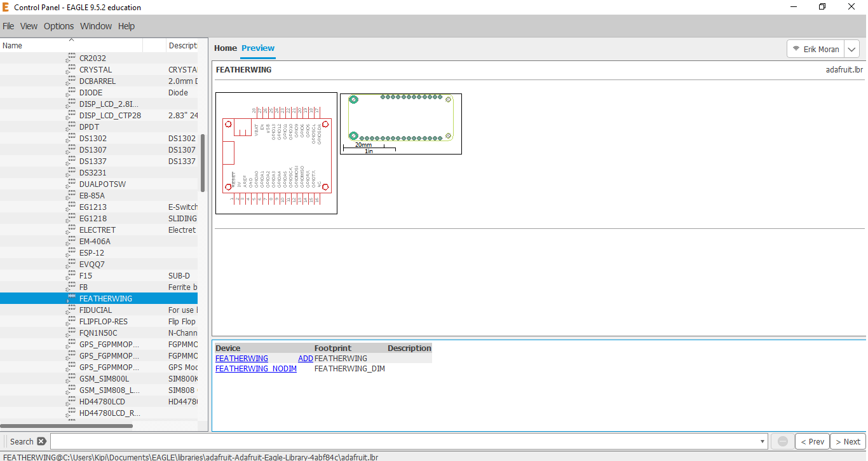This screenshot has height=461, width=868.
Task: Click the FEATHERWING schematic symbol preview
Action: (276, 153)
